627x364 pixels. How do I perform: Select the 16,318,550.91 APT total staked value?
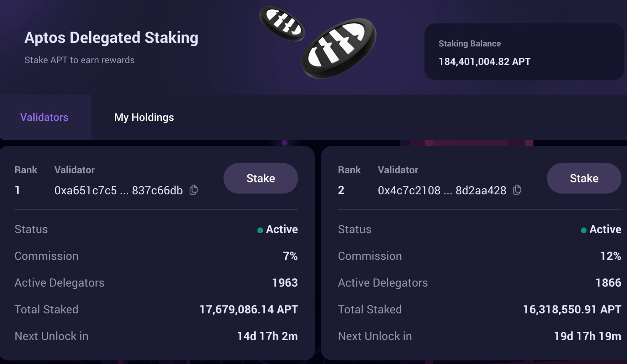572,309
